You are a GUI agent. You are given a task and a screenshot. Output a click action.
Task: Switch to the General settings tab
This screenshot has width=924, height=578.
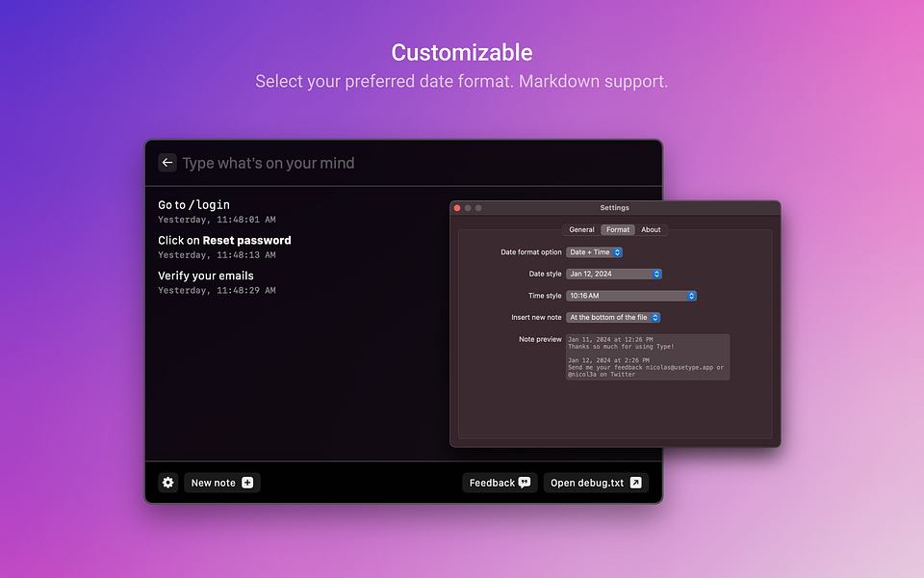(581, 229)
